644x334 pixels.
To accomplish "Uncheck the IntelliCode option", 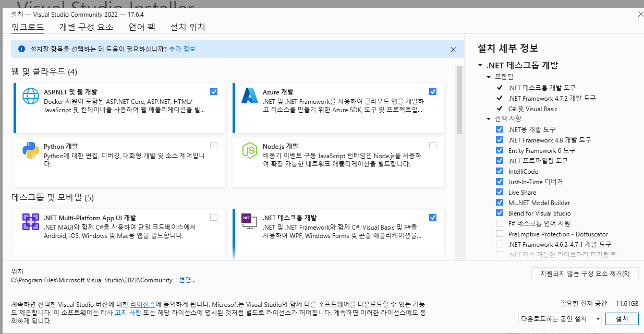I will pos(500,171).
